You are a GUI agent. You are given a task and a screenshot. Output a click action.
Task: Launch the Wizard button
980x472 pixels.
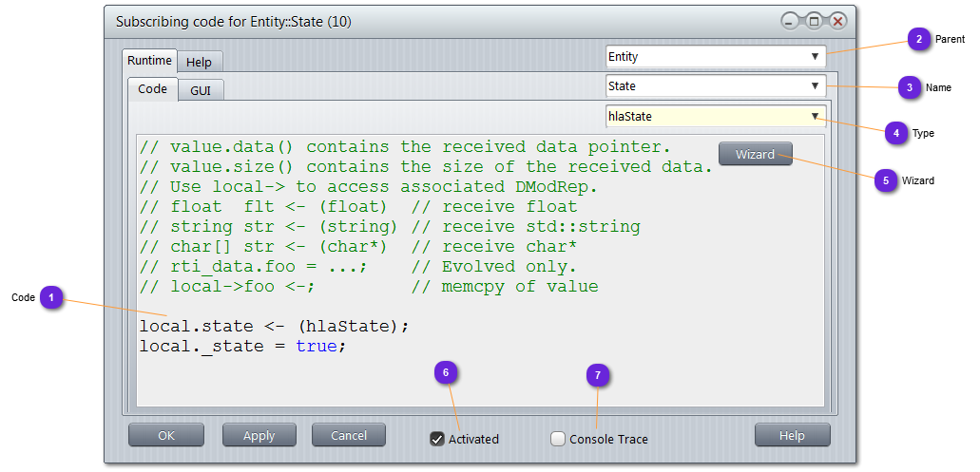click(x=755, y=155)
